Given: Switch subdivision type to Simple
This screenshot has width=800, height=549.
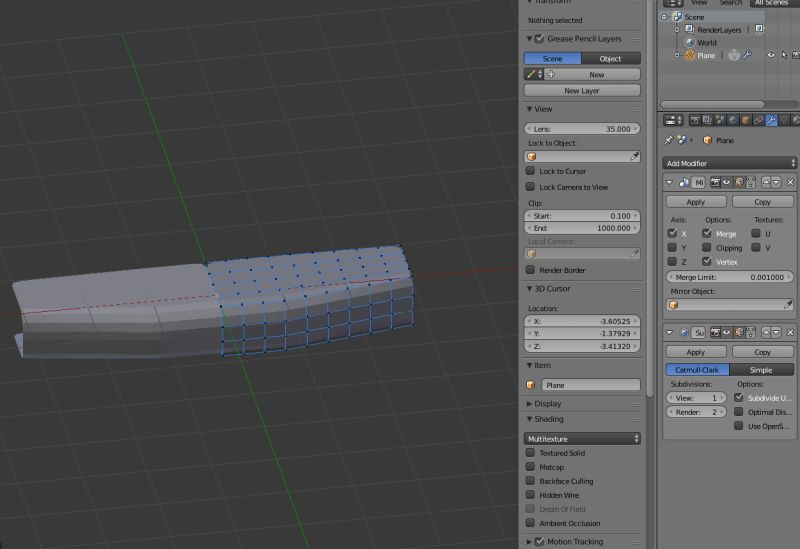Looking at the screenshot, I should 761,370.
